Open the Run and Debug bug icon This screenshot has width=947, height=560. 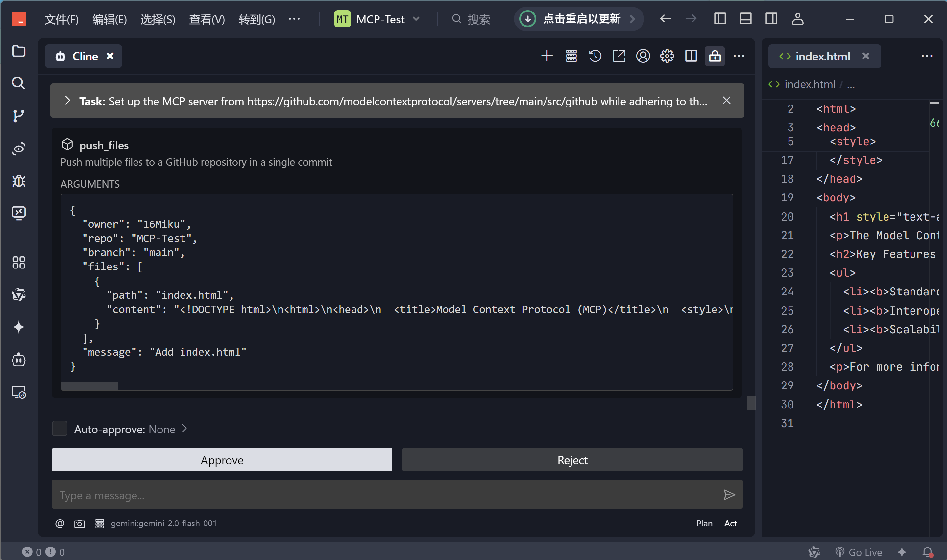click(18, 181)
